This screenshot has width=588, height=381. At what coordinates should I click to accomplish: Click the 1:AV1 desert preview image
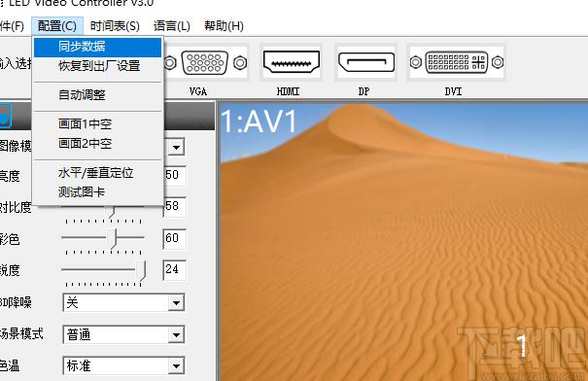tap(403, 242)
